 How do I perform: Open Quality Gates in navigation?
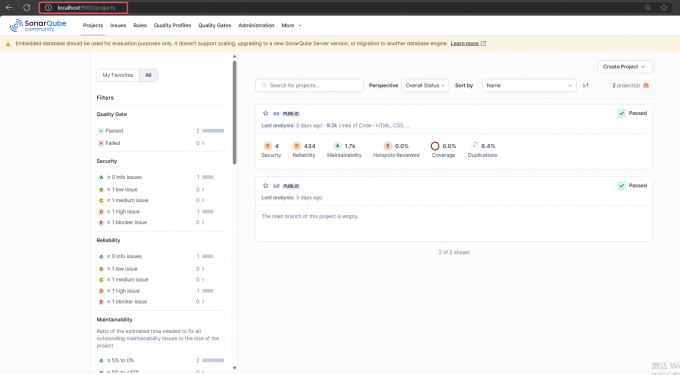click(x=215, y=26)
